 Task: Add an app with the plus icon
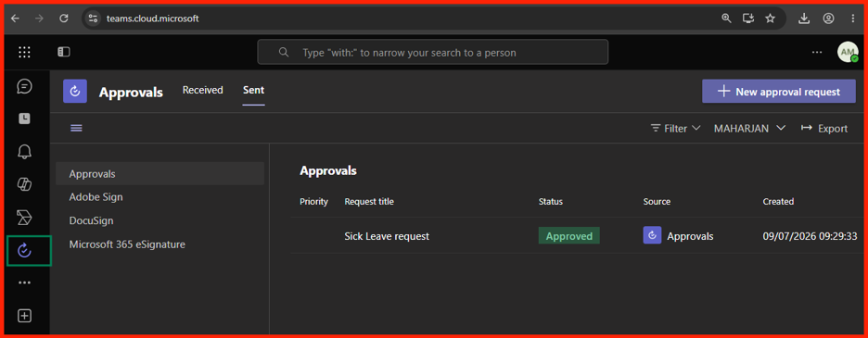click(x=24, y=316)
